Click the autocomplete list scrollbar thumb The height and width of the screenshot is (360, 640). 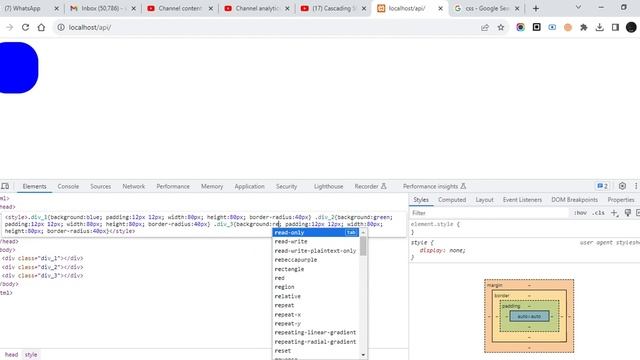coord(363,246)
